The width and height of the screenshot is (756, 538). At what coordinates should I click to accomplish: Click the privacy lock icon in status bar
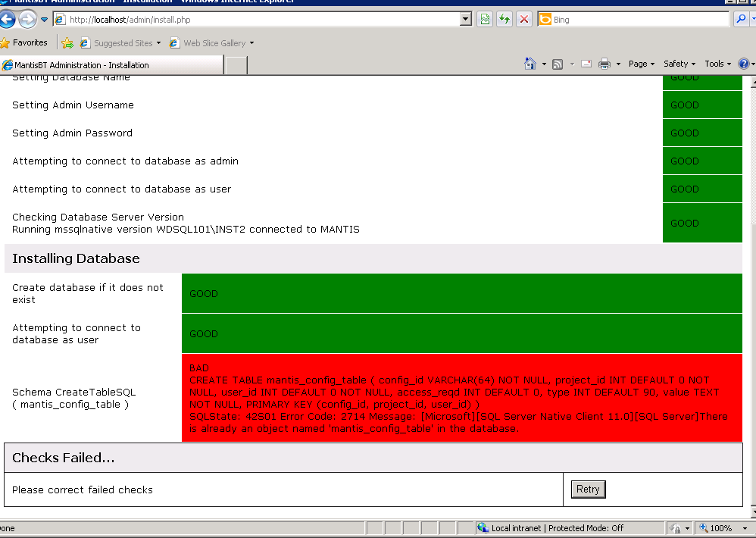(675, 528)
